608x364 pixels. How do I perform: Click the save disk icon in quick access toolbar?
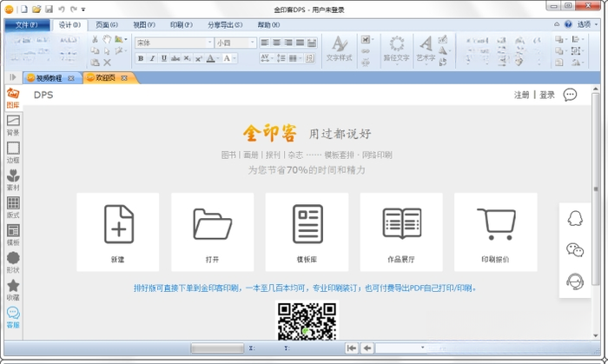coord(49,9)
